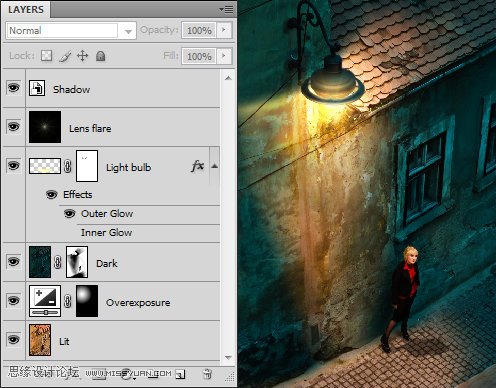Viewport: 496px width, 388px height.
Task: Click the Opacity 100% value field
Action: [x=199, y=30]
